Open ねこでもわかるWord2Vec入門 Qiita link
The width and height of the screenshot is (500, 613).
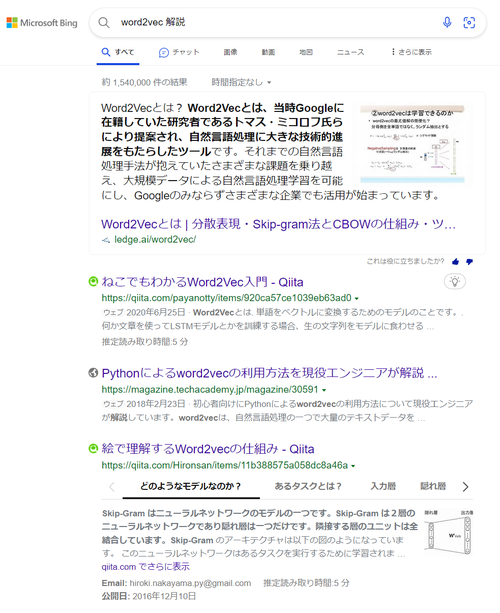point(202,282)
